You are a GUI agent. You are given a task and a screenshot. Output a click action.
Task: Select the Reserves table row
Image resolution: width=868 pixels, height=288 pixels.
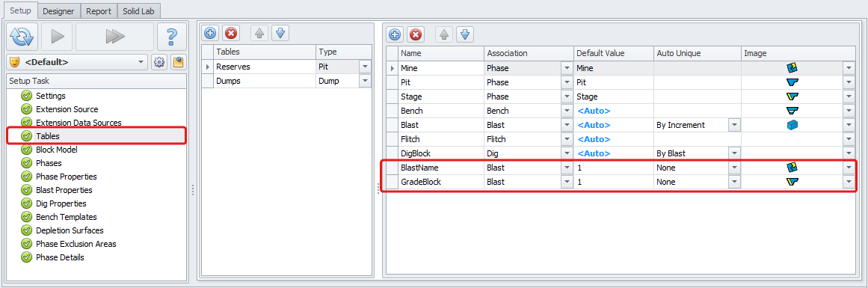click(x=265, y=67)
